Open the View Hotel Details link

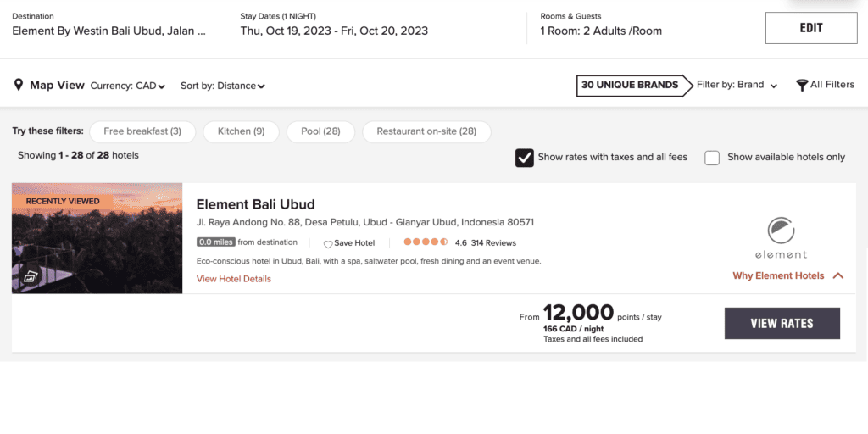[x=234, y=279]
